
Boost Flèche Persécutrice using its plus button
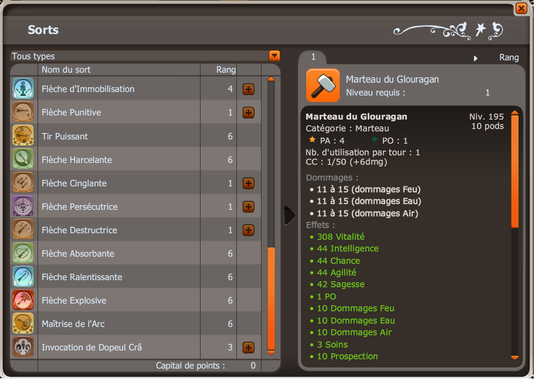pyautogui.click(x=249, y=207)
